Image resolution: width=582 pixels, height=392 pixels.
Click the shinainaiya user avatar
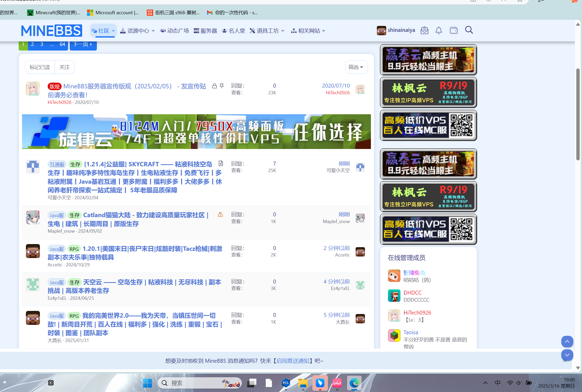[x=381, y=31]
